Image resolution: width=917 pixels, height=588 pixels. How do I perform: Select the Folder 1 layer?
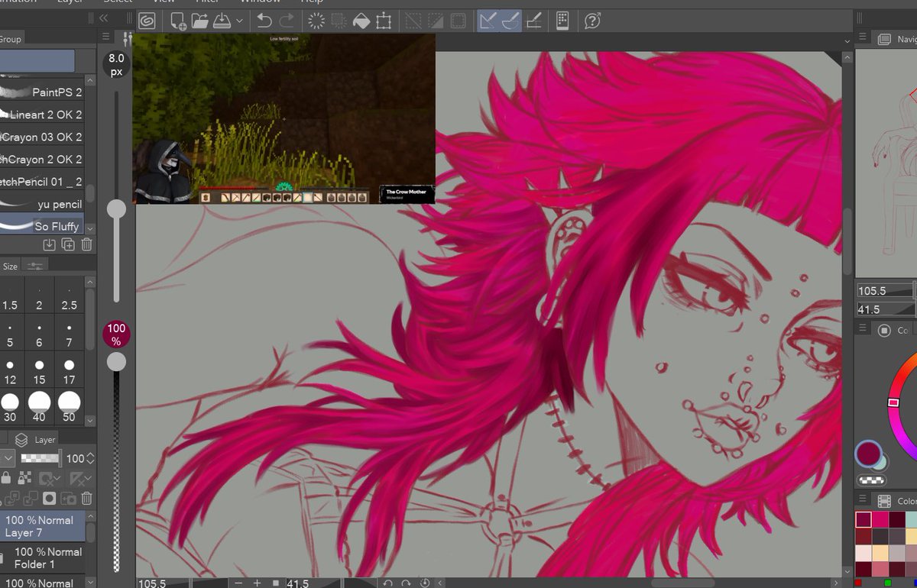(42, 557)
